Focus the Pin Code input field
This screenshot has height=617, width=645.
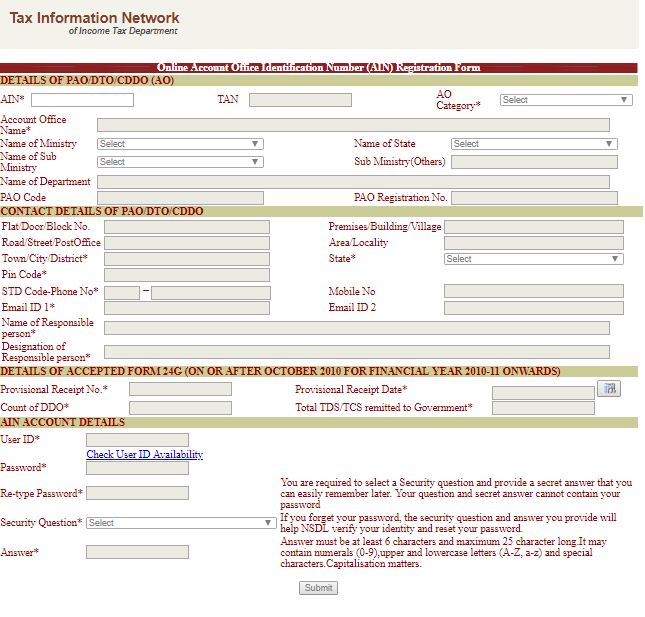186,275
